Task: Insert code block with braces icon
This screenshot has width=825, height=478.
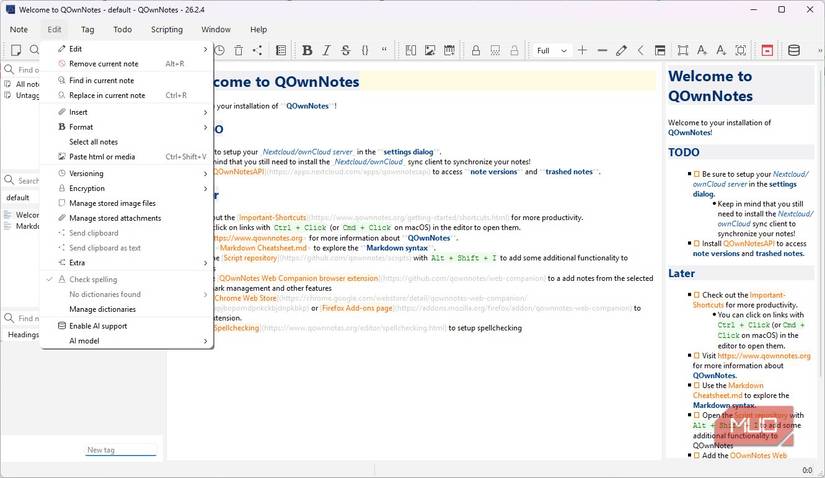Action: tap(365, 50)
